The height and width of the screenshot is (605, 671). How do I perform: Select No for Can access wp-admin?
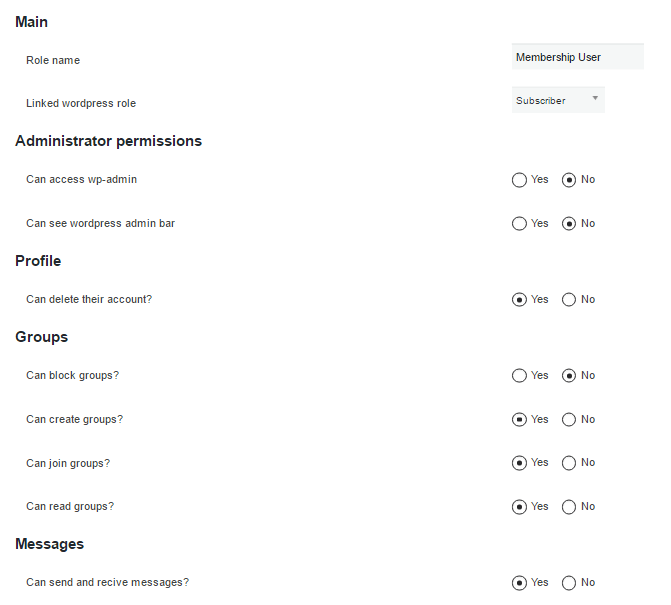click(569, 180)
